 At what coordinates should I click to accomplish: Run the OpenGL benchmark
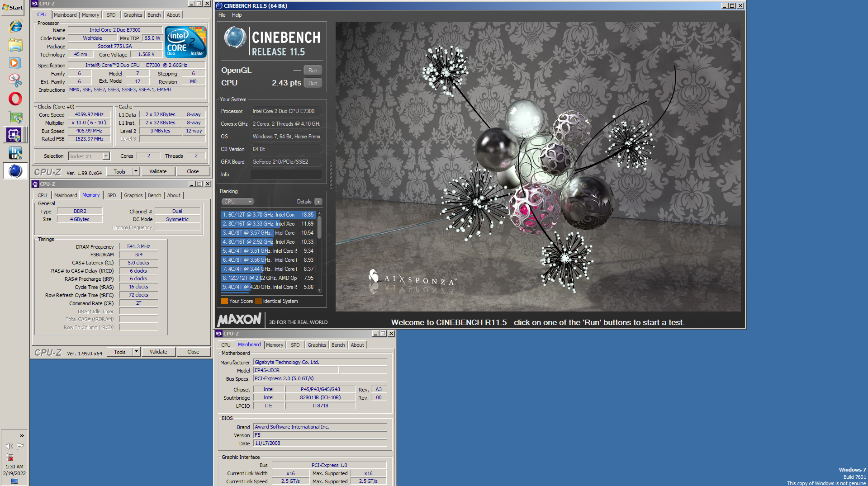(x=313, y=71)
